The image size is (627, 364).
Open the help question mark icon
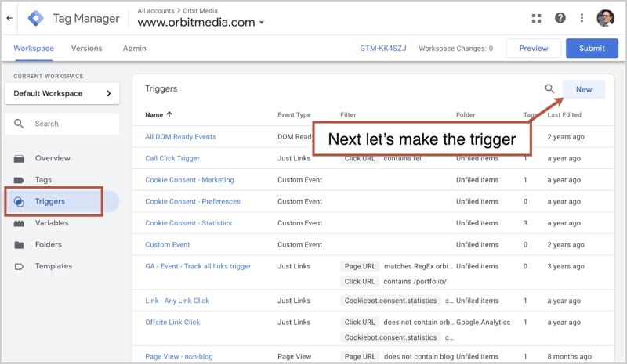560,18
